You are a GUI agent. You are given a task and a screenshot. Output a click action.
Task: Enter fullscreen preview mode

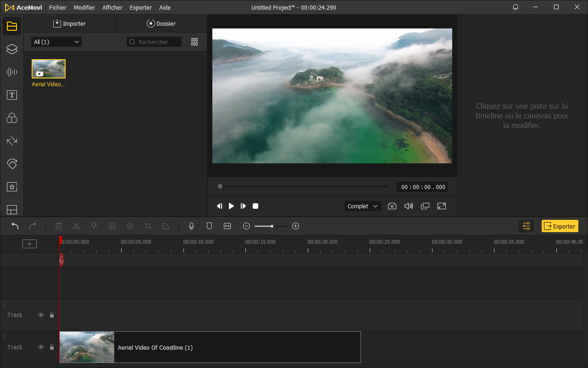[x=442, y=206]
